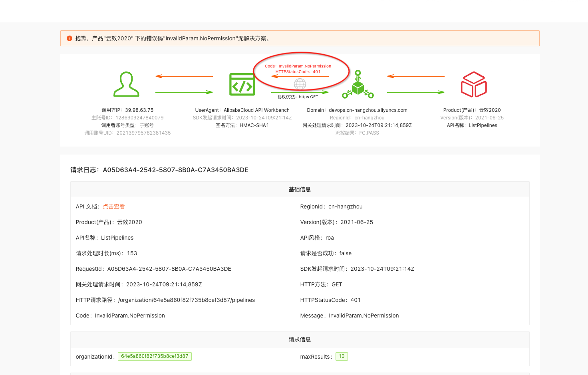This screenshot has height=375, width=588.
Task: Click the 请求信息 section header
Action: (x=300, y=339)
